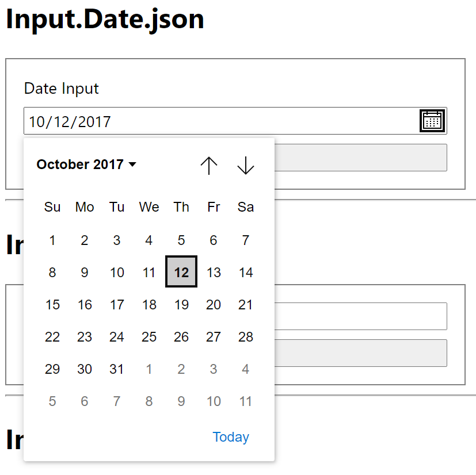This screenshot has height=475, width=476.
Task: Select the dimmed November 11 cell
Action: pyautogui.click(x=246, y=401)
